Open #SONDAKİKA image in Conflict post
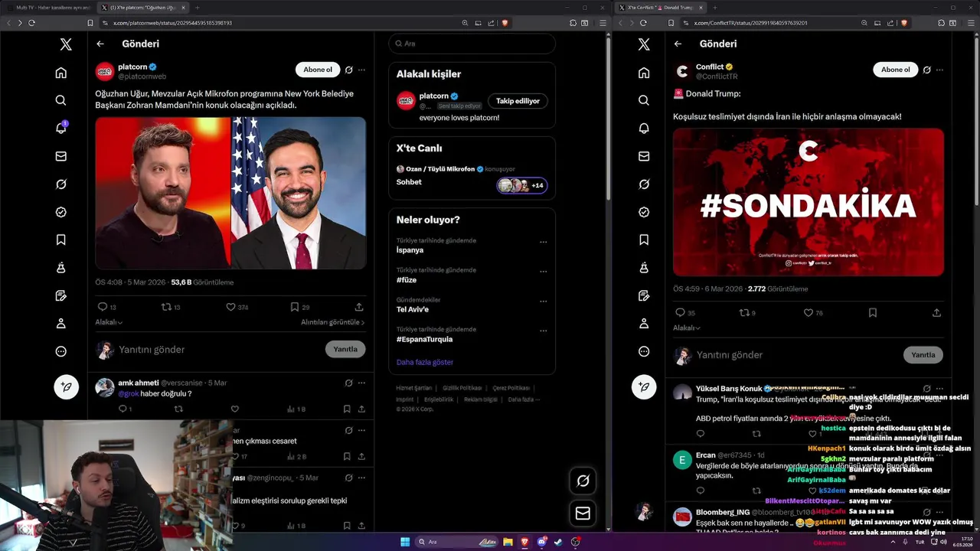The image size is (980, 551). [808, 202]
